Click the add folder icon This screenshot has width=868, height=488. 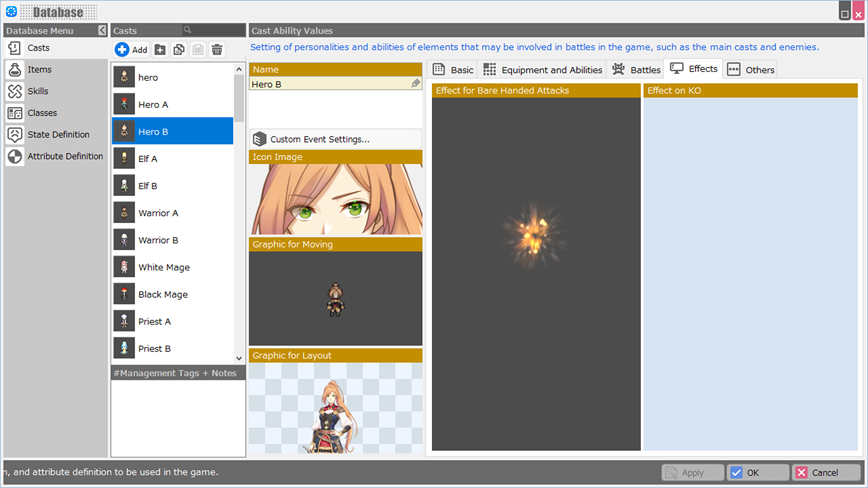pos(160,49)
